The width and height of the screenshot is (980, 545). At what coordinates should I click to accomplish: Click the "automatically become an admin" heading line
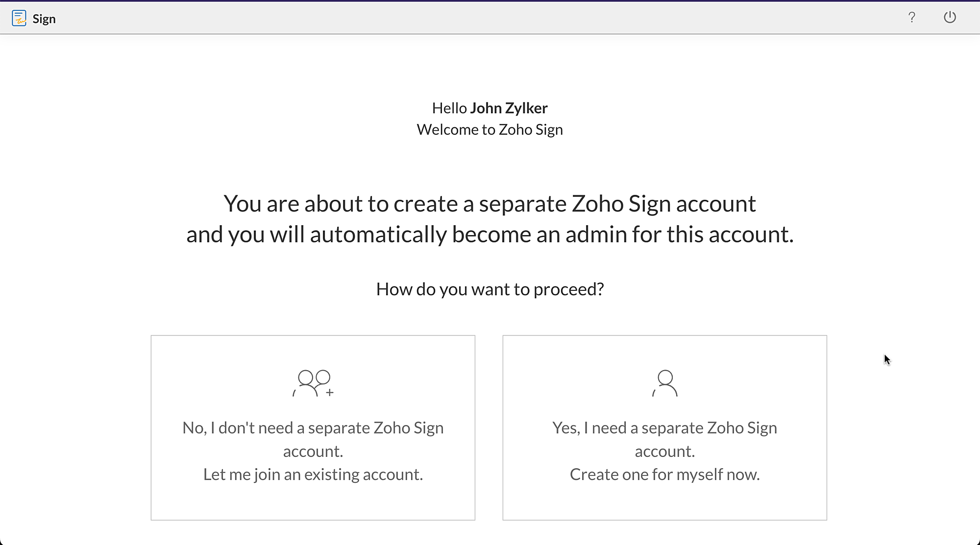coord(490,234)
